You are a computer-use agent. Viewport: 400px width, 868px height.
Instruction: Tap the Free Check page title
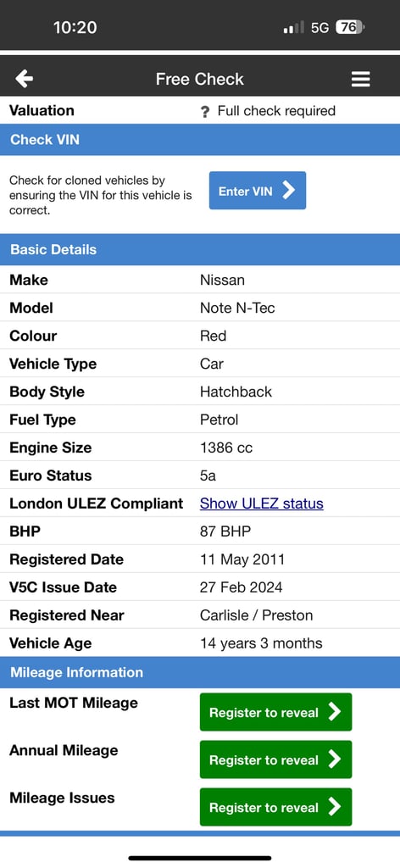tap(200, 79)
